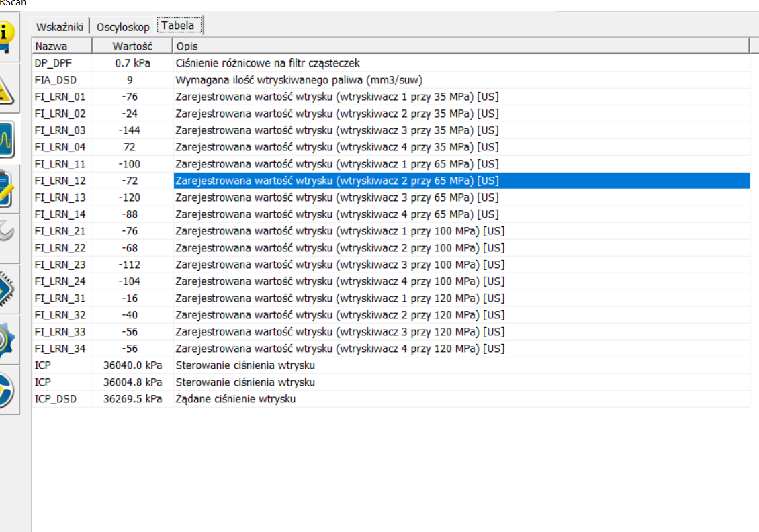Viewport: 759px width, 532px height.
Task: Switch to the Wskaźniki tab
Action: pos(60,27)
